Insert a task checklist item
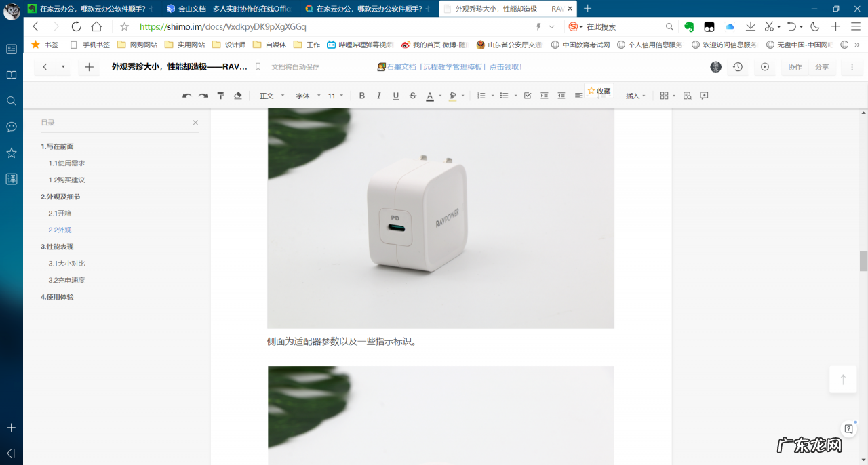 tap(527, 96)
